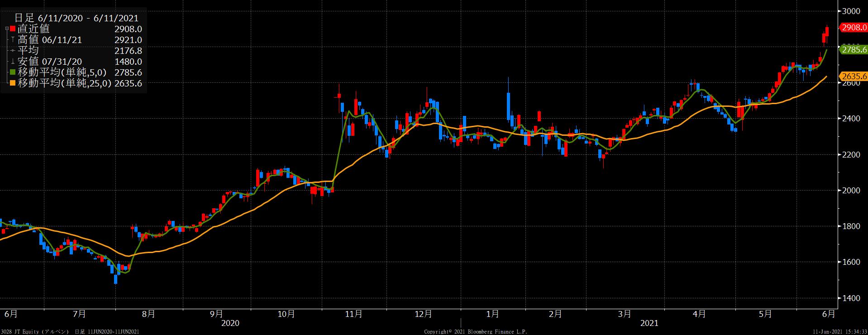Viewport: 868px width, 335px height.
Task: Click the orange 25-day moving average swatch
Action: coord(13,83)
